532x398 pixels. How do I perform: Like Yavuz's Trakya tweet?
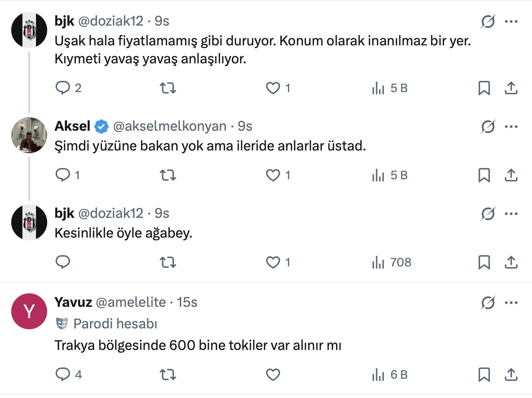tap(273, 374)
